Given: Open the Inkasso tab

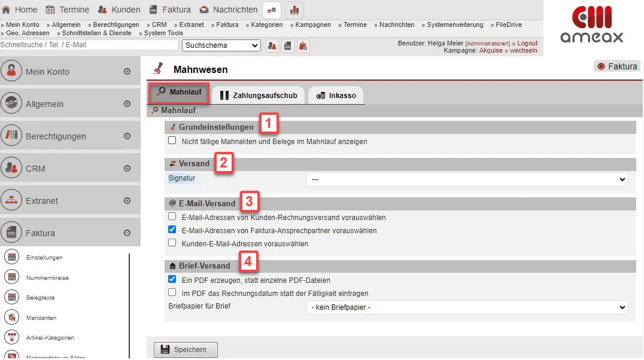Looking at the screenshot, I should [336, 95].
